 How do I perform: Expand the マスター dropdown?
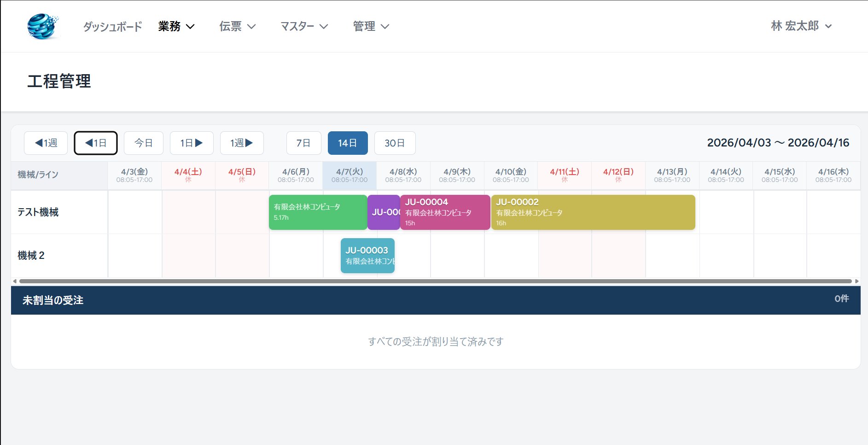pyautogui.click(x=304, y=26)
